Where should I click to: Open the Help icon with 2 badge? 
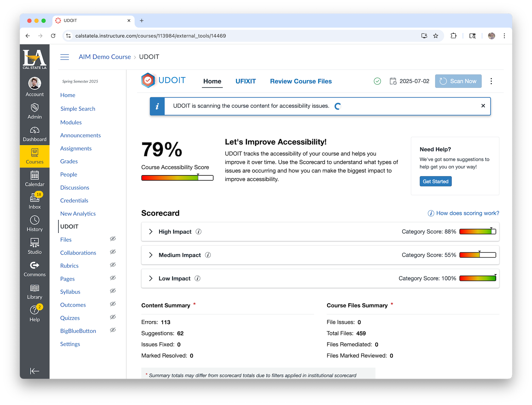[34, 312]
